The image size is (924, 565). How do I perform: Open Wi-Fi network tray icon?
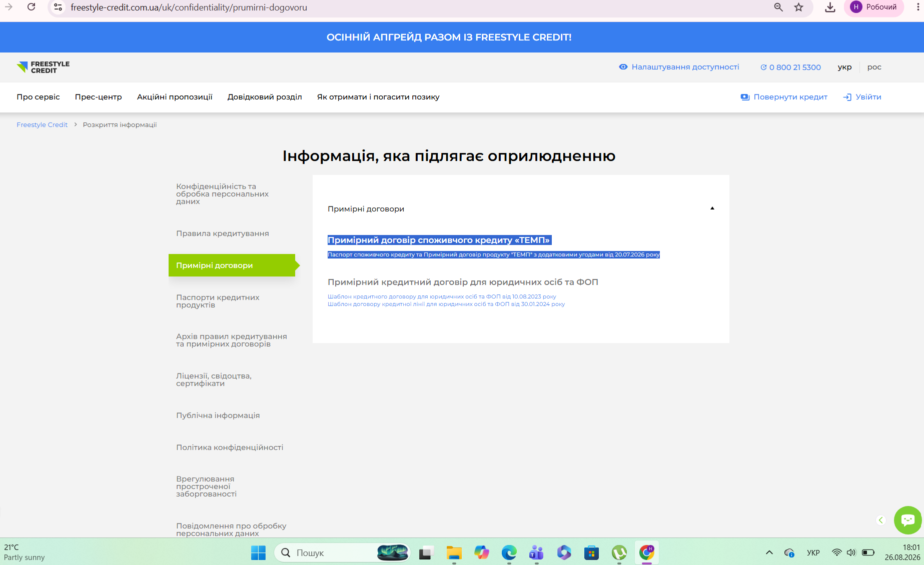coord(836,552)
